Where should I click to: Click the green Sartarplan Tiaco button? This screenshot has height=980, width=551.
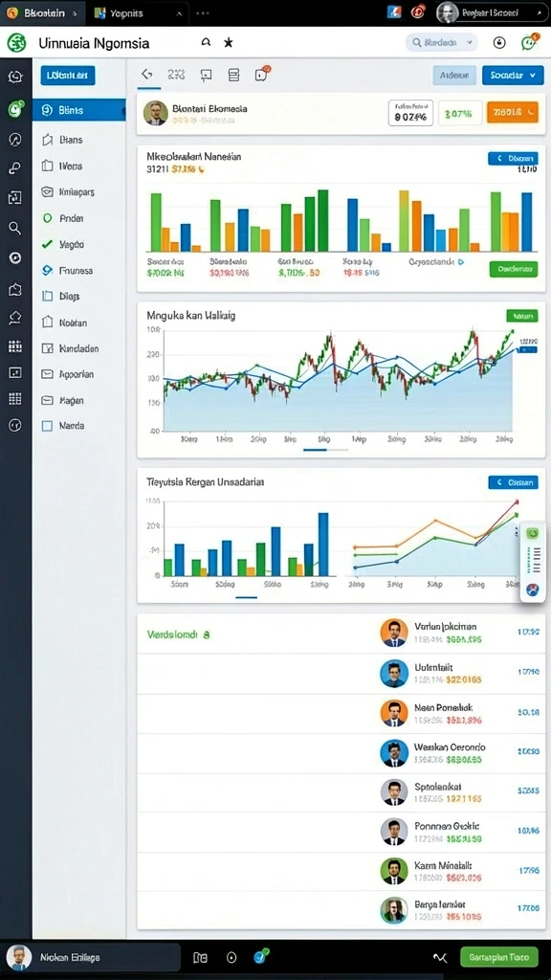tap(498, 956)
